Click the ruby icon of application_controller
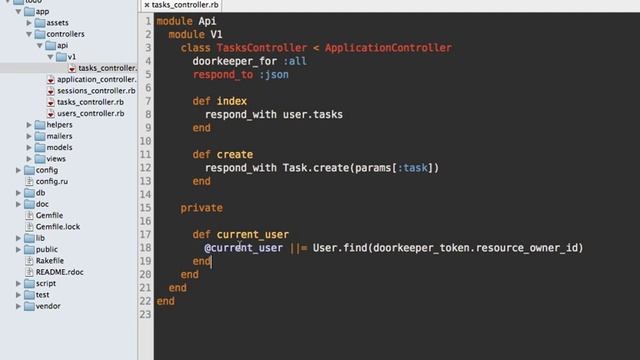The width and height of the screenshot is (640, 360). (51, 80)
